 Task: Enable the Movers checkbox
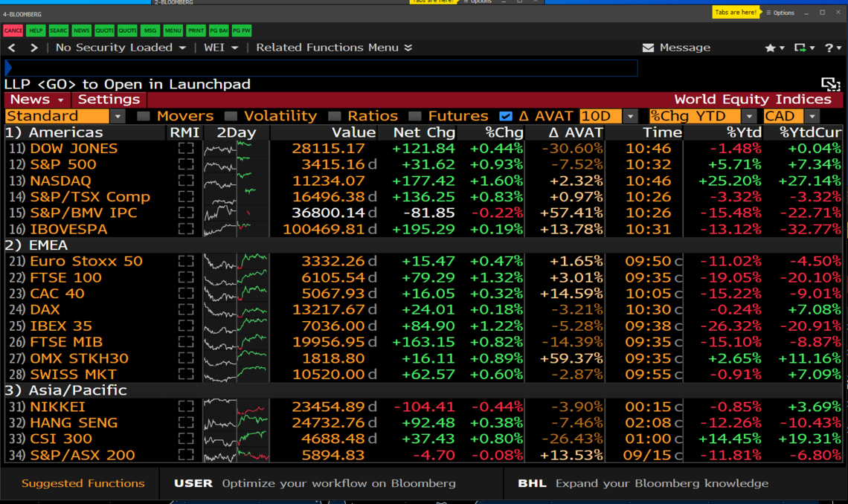coord(143,115)
